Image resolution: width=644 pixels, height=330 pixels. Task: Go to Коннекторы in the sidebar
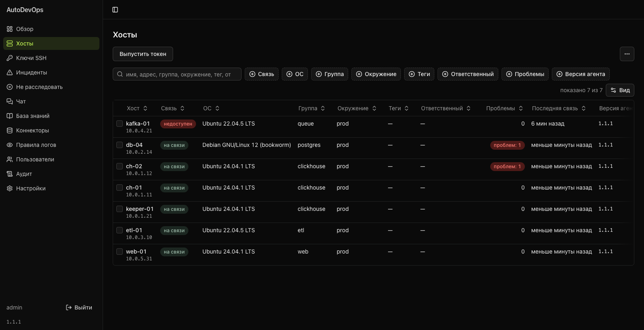coord(51,130)
